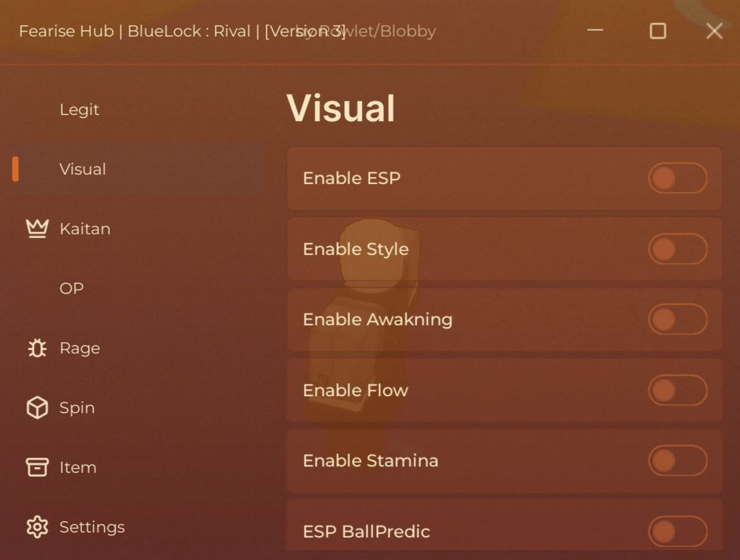
Task: Open the Legit tab
Action: pos(79,110)
